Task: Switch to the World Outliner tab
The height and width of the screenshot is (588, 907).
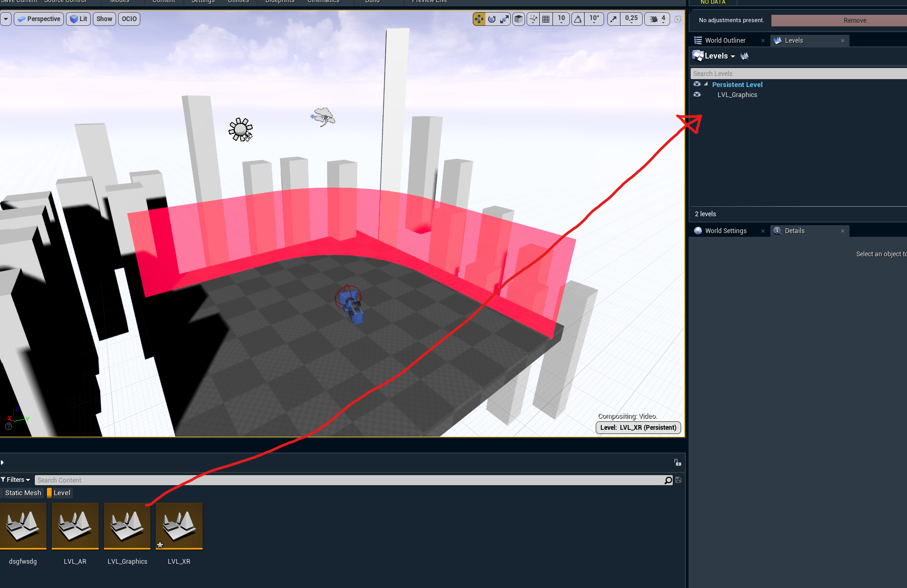Action: point(725,41)
